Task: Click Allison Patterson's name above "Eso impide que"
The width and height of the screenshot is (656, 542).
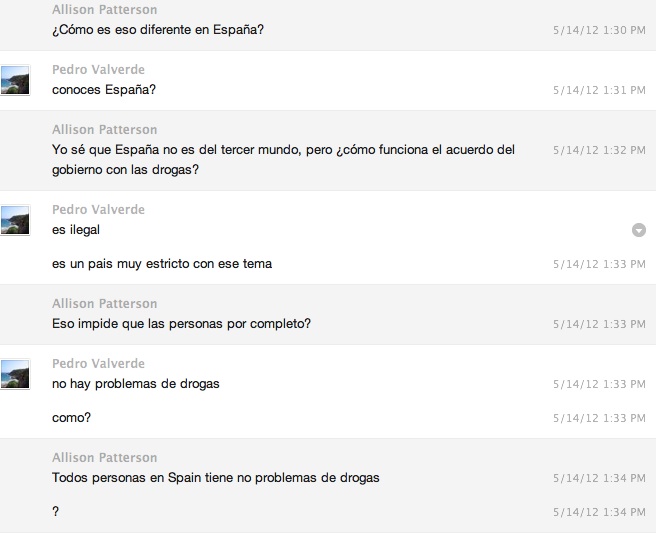Action: click(104, 304)
